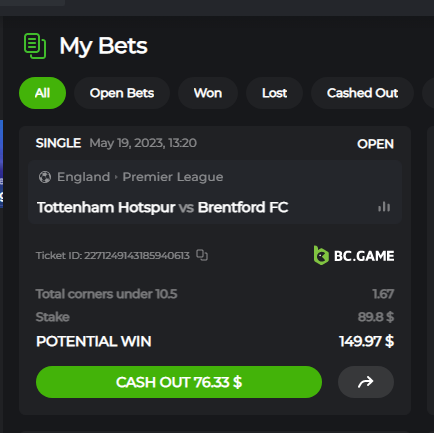This screenshot has width=434, height=433.
Task: Select the All filter tab
Action: pos(42,93)
